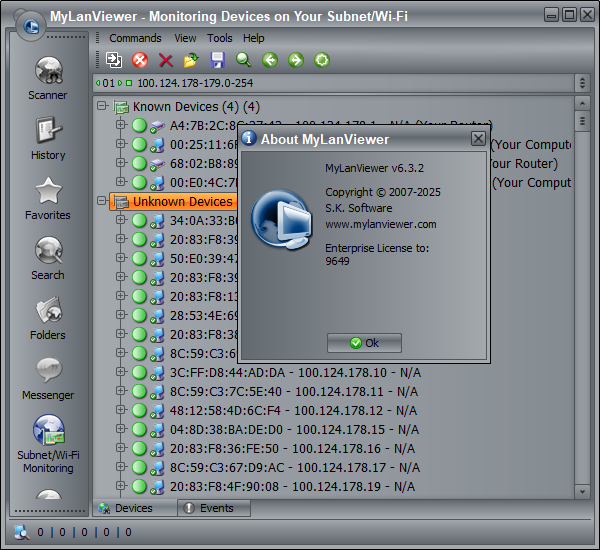The width and height of the screenshot is (600, 550).
Task: Expand the 8C:59:C3:67:D9:AC device node
Action: (x=121, y=466)
